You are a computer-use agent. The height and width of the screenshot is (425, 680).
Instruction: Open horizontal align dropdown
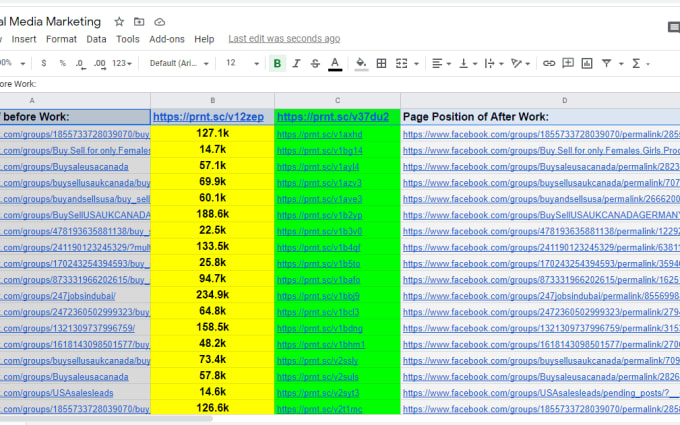[441, 64]
